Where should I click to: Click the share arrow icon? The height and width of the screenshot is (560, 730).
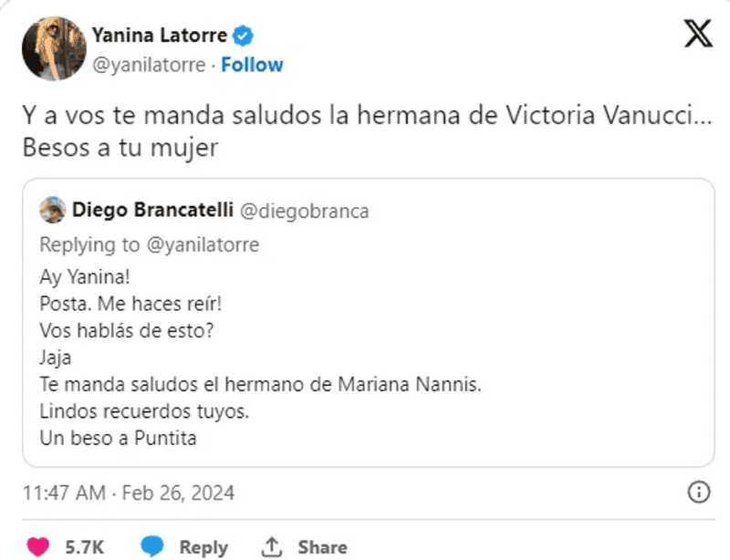point(271,546)
